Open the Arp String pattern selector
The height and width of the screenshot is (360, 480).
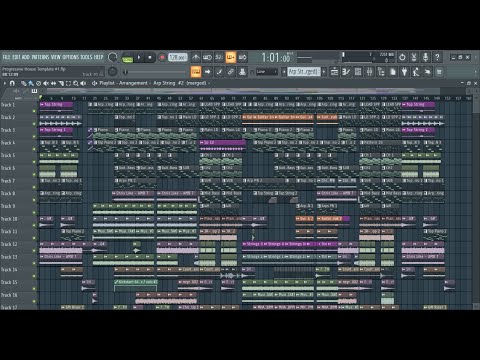pyautogui.click(x=304, y=72)
